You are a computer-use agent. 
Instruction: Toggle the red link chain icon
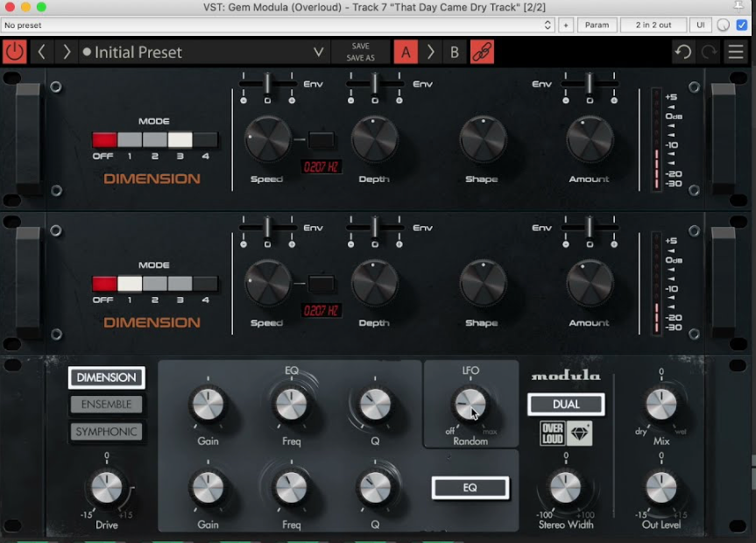(482, 52)
